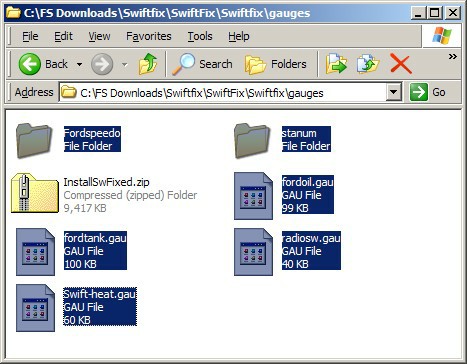Click the Fordspeedo folder name
This screenshot has height=364, width=467.
point(92,133)
